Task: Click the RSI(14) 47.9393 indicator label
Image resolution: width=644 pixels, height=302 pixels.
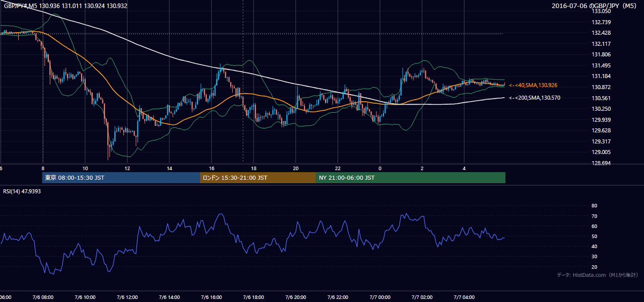Action: tap(22, 191)
